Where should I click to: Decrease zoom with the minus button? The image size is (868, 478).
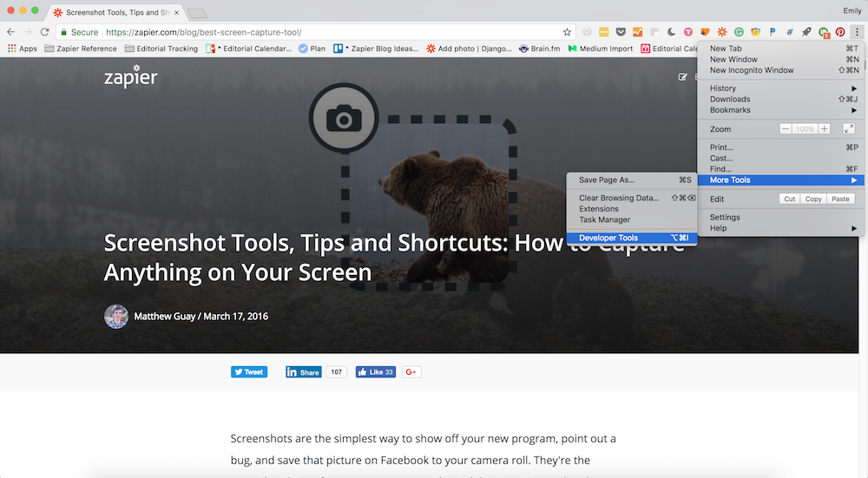(x=785, y=129)
